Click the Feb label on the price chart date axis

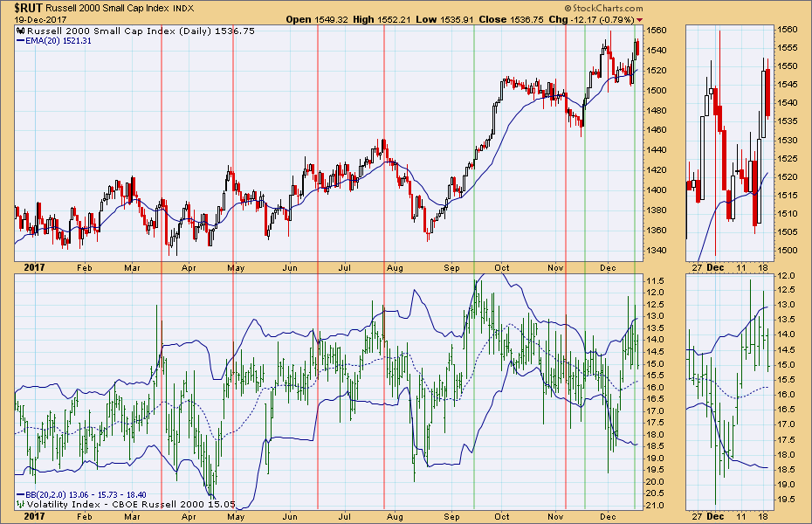coord(85,268)
